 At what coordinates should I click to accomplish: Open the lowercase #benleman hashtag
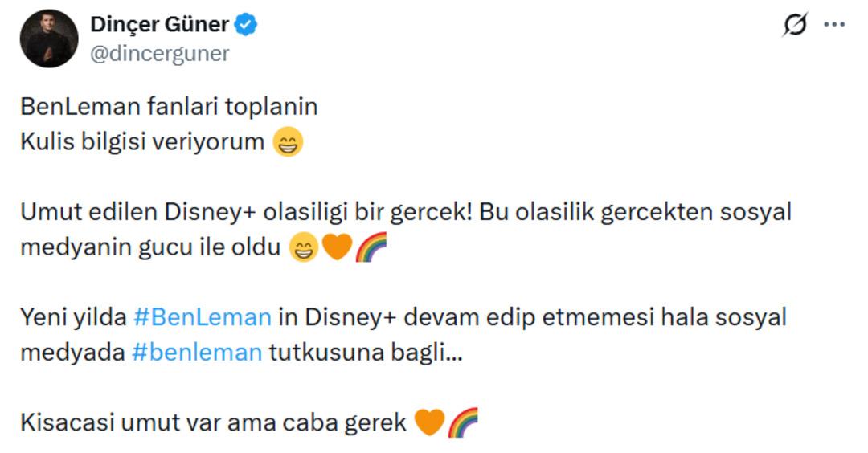197,353
